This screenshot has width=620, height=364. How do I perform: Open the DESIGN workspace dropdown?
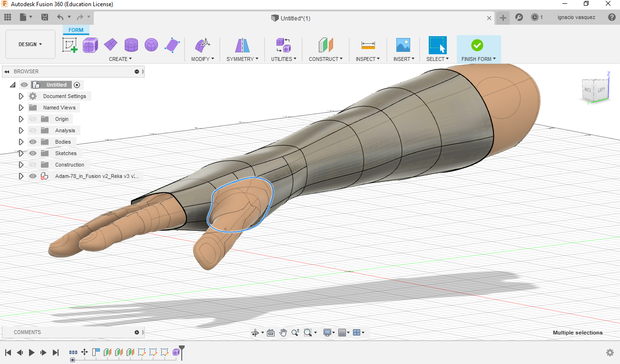tap(30, 44)
